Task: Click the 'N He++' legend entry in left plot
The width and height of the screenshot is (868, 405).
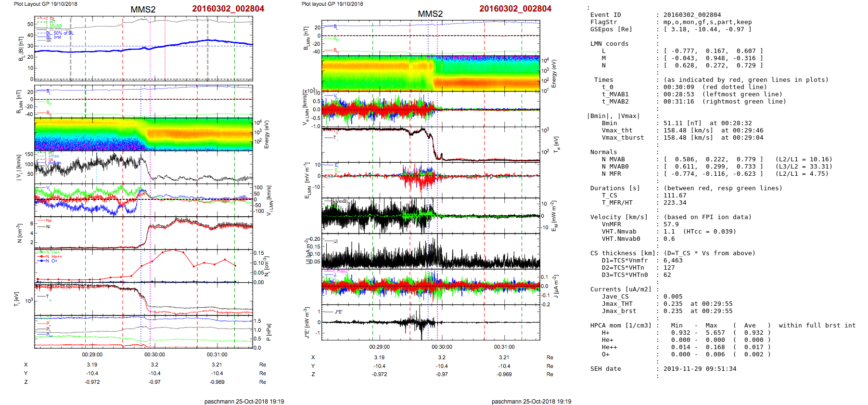Action: point(53,257)
